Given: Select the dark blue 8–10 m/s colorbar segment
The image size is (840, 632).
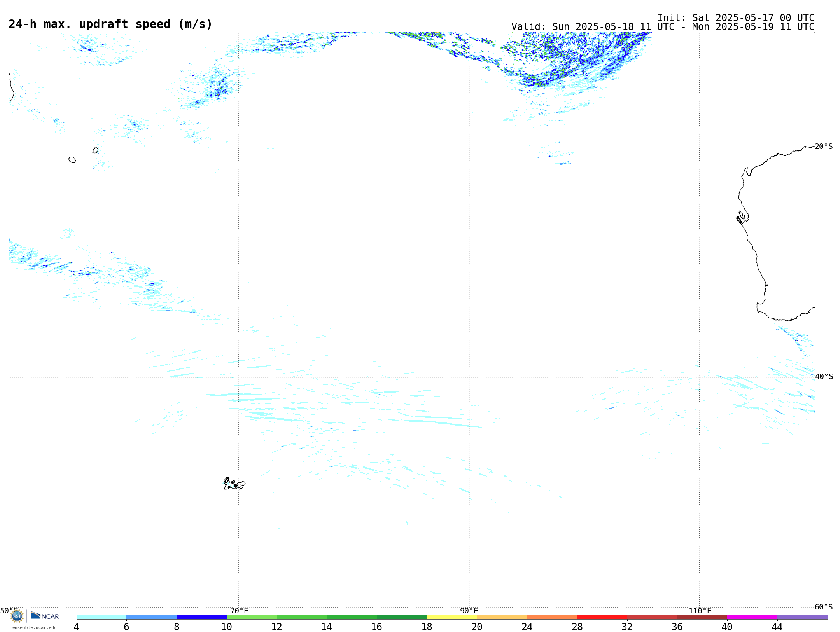Looking at the screenshot, I should 201,617.
